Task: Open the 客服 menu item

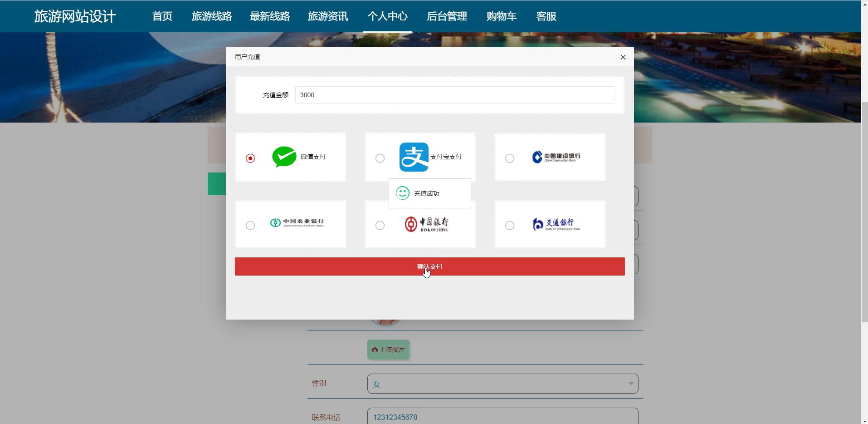Action: tap(546, 16)
